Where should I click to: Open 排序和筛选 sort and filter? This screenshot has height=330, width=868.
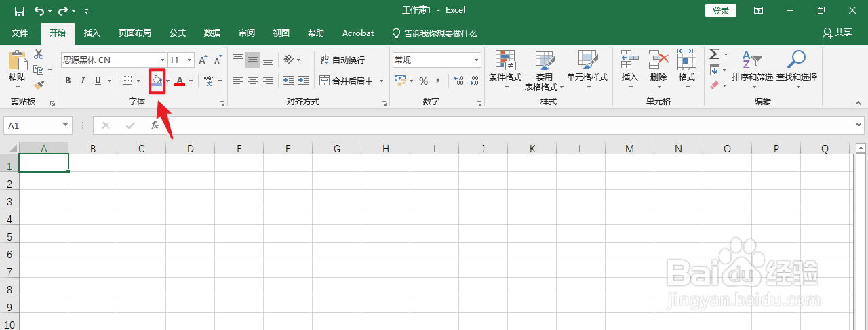point(752,70)
